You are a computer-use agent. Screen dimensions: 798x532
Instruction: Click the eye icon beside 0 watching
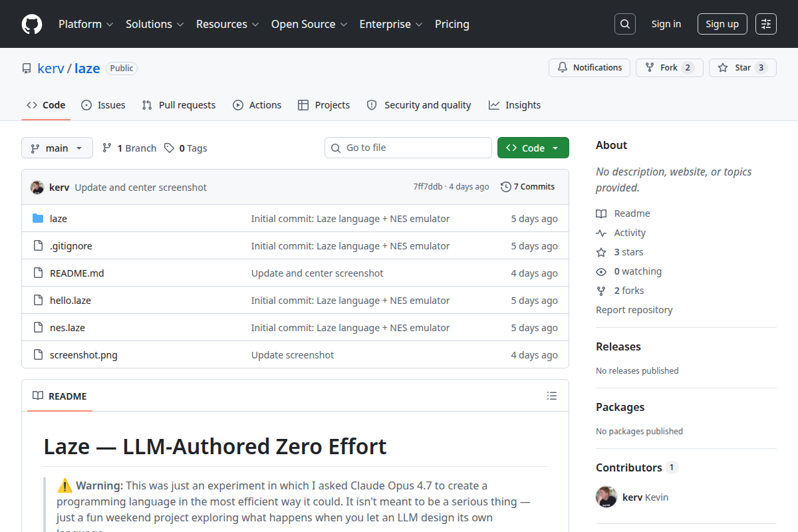[601, 271]
